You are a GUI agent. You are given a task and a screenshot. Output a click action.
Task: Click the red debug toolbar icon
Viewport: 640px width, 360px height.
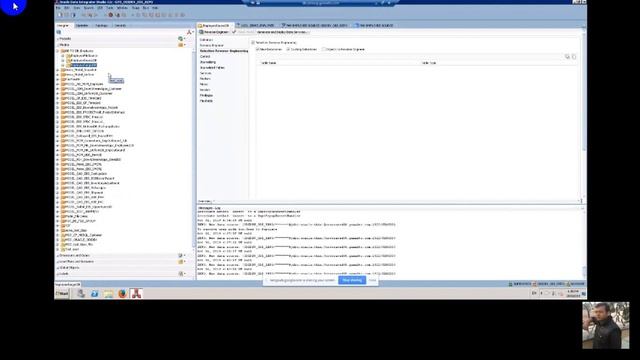click(x=111, y=15)
